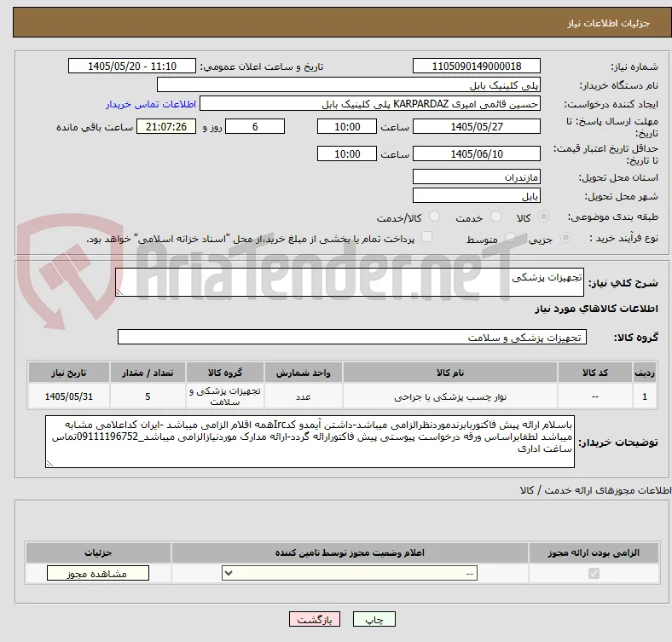Click the تعداد / مقدار column header
672x642 pixels.
148,373
